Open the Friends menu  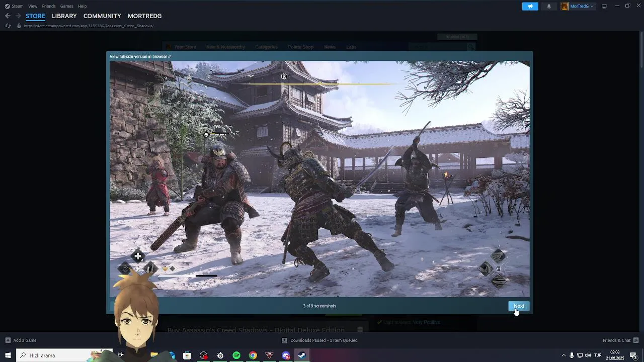click(49, 6)
